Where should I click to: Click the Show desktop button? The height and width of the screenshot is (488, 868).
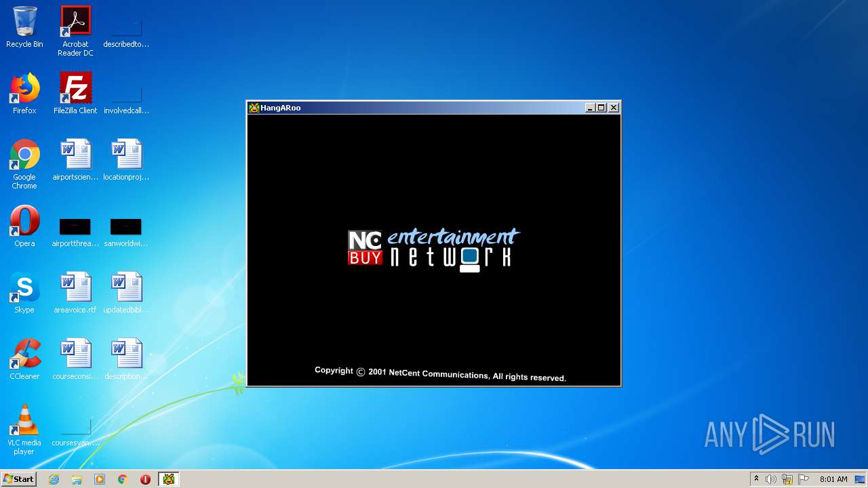861,479
